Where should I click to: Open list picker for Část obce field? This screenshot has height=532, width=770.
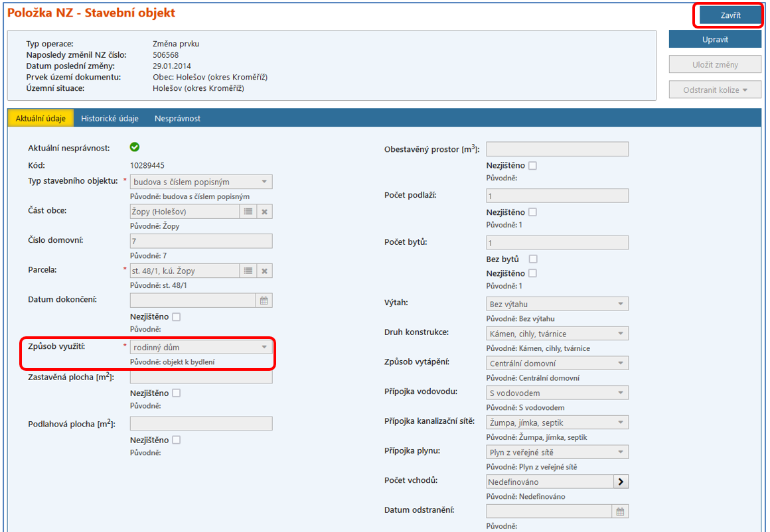tap(248, 212)
